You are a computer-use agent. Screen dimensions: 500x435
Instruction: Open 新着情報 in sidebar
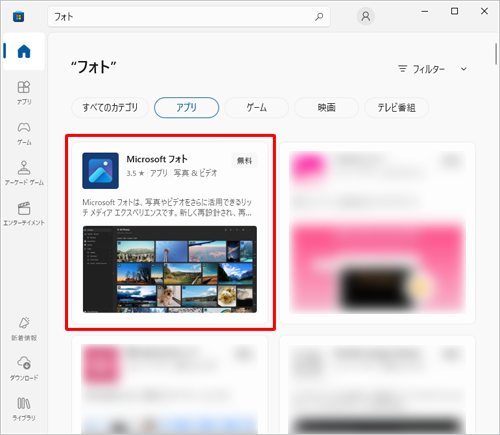pyautogui.click(x=24, y=329)
